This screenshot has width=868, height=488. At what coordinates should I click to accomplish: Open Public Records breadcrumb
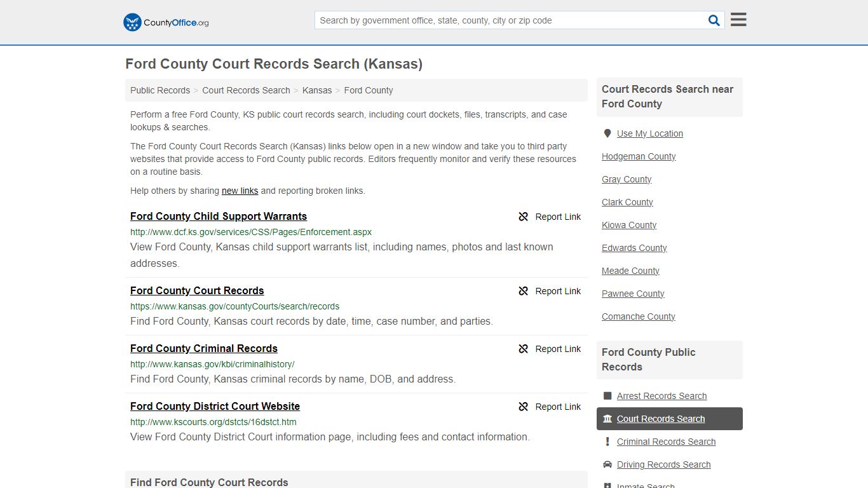(x=160, y=90)
